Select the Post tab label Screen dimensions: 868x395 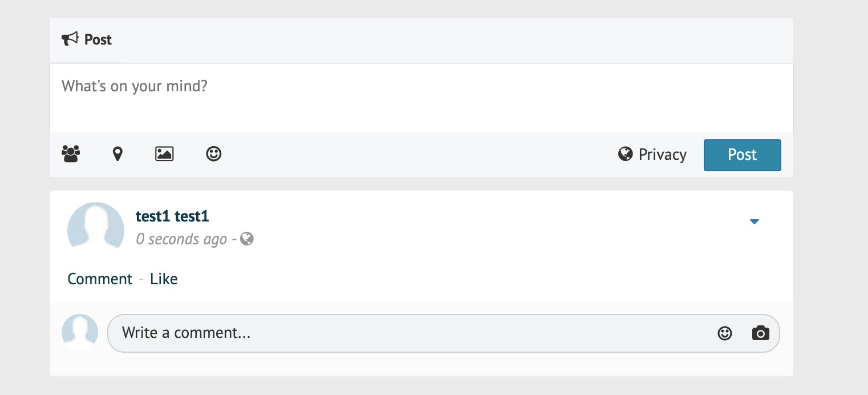[98, 40]
